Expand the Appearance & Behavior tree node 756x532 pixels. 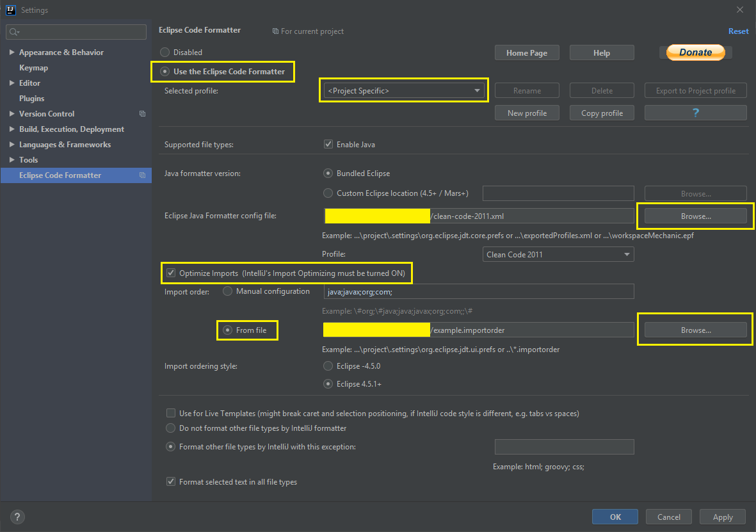12,52
